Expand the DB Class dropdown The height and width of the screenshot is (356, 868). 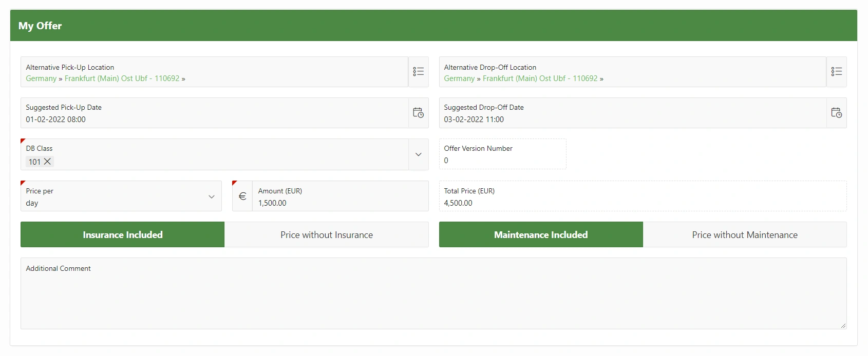(418, 154)
